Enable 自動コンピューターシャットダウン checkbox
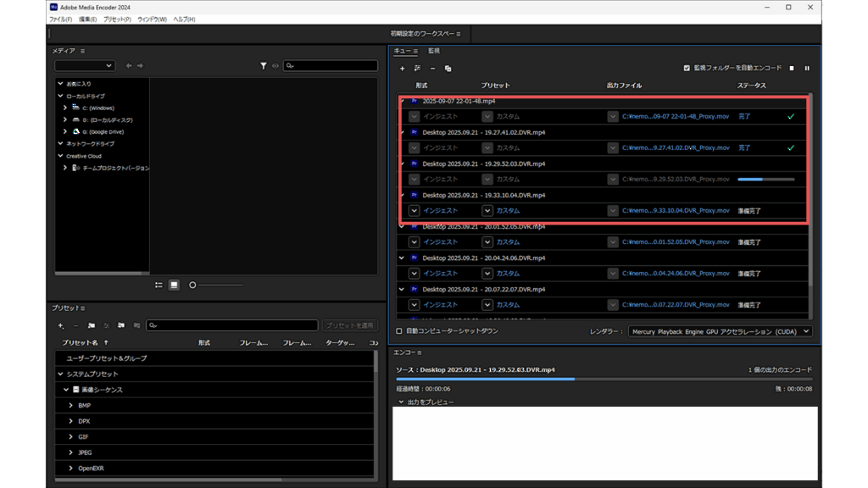Image resolution: width=868 pixels, height=488 pixels. (399, 331)
